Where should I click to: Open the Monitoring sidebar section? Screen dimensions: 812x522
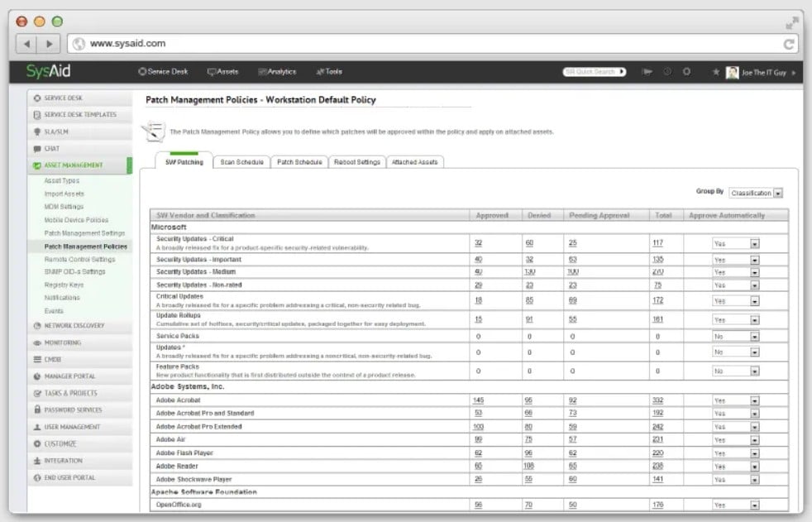pyautogui.click(x=79, y=342)
